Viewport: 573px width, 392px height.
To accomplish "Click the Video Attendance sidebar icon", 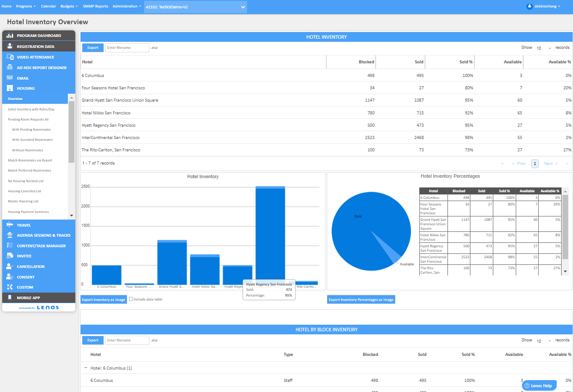I will pos(10,57).
